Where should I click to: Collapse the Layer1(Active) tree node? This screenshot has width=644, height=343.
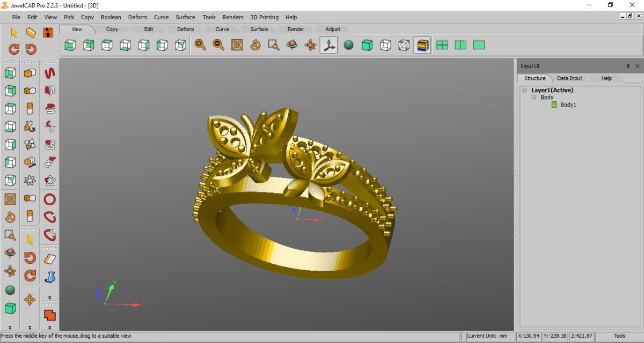[x=524, y=90]
